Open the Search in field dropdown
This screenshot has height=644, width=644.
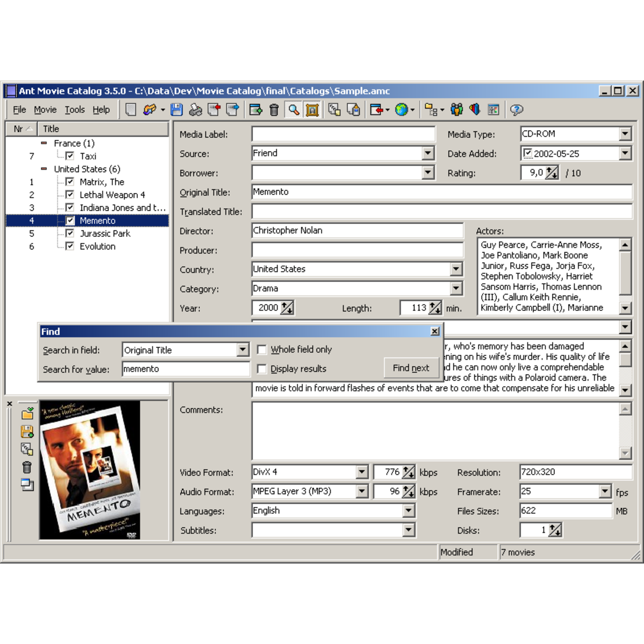tap(243, 349)
